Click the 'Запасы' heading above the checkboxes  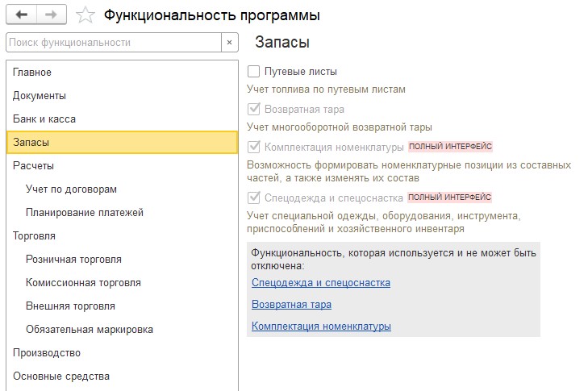point(282,42)
